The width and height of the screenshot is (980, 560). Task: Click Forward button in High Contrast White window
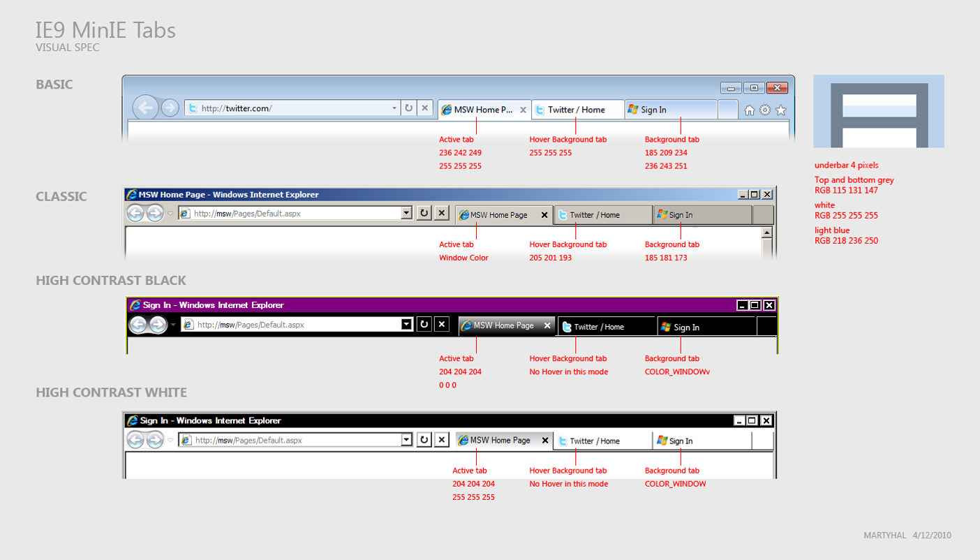(155, 440)
